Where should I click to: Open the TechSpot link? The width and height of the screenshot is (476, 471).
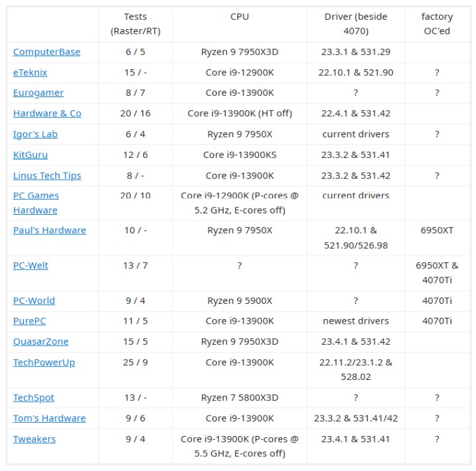[x=34, y=398]
